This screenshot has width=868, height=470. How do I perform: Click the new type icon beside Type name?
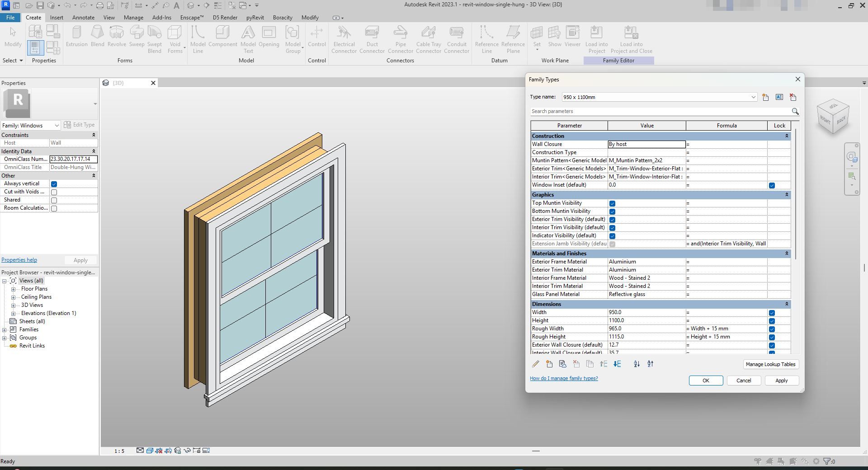click(765, 97)
